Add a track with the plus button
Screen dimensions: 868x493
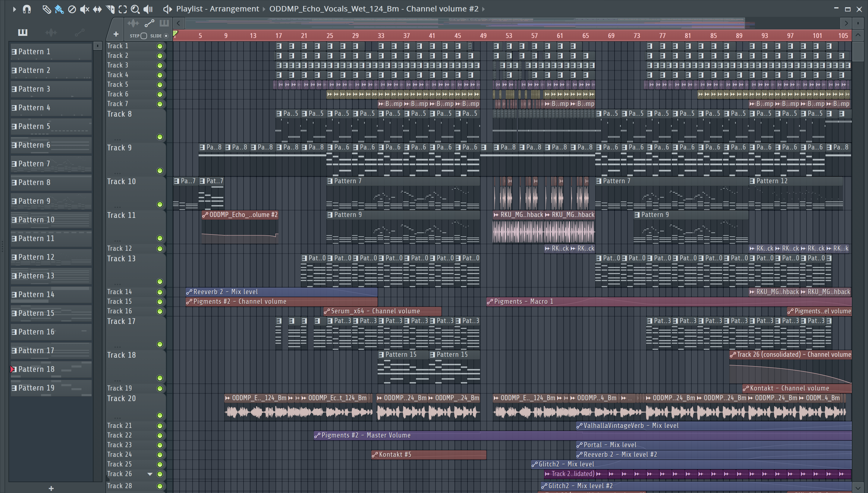pos(116,34)
